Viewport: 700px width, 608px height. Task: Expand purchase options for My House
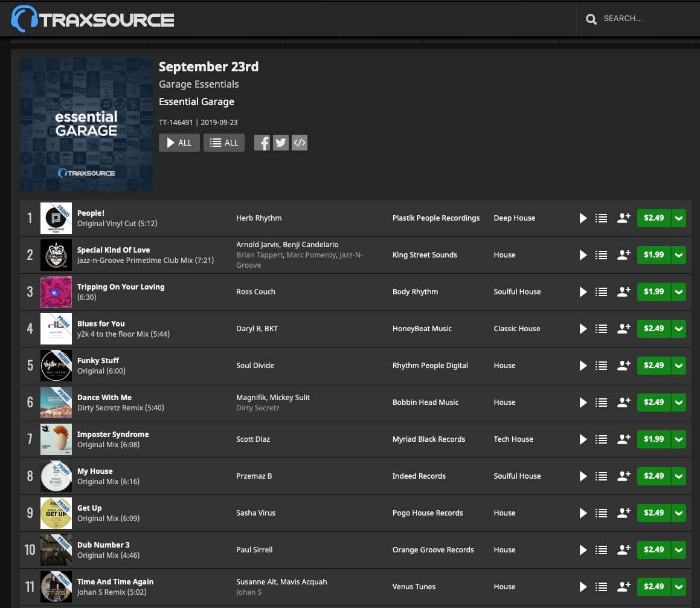pos(679,476)
